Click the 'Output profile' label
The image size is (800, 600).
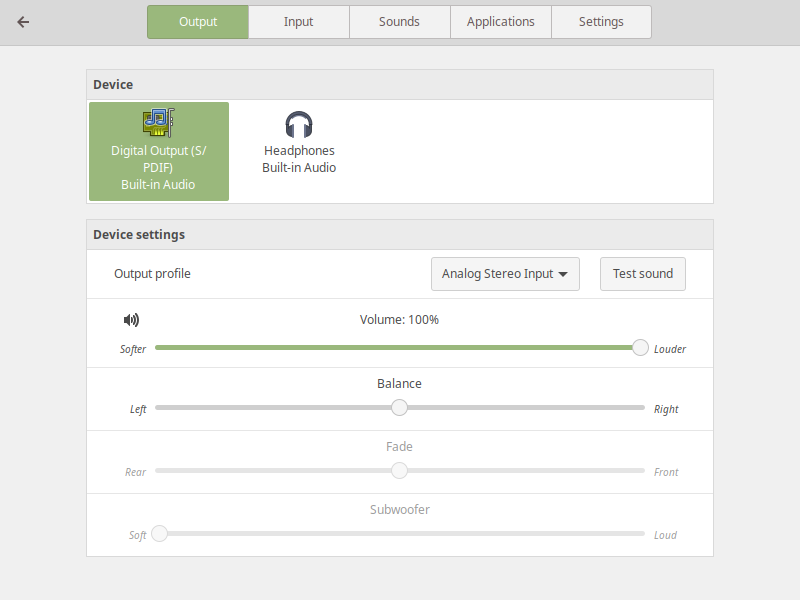click(x=152, y=274)
